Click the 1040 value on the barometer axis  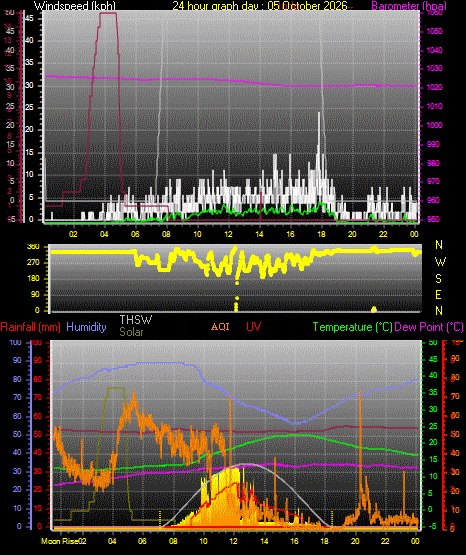click(x=434, y=50)
